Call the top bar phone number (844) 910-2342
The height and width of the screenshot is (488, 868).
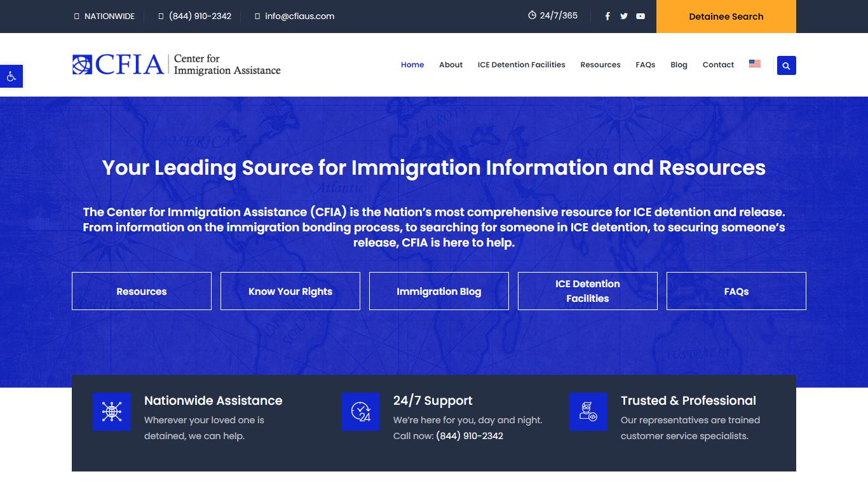[200, 17]
